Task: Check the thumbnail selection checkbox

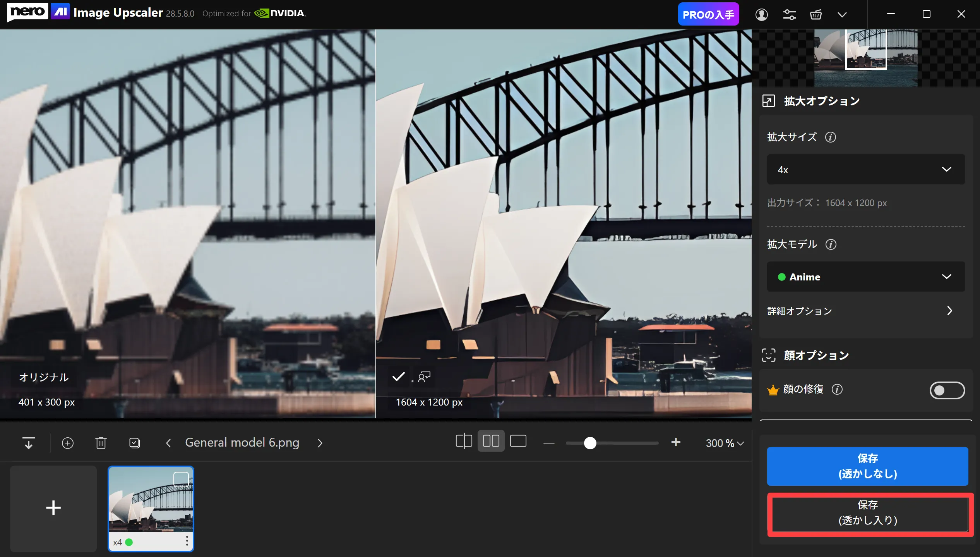Action: click(x=181, y=479)
